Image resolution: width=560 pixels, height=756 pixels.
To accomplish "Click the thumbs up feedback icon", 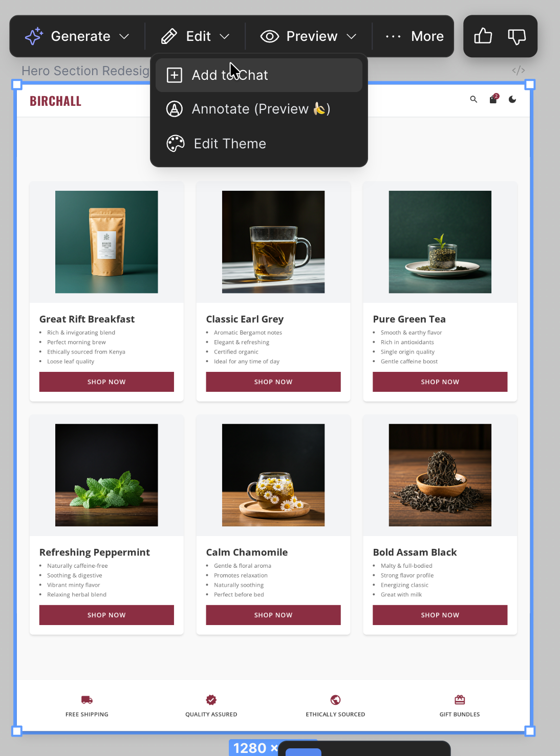I will pos(483,36).
